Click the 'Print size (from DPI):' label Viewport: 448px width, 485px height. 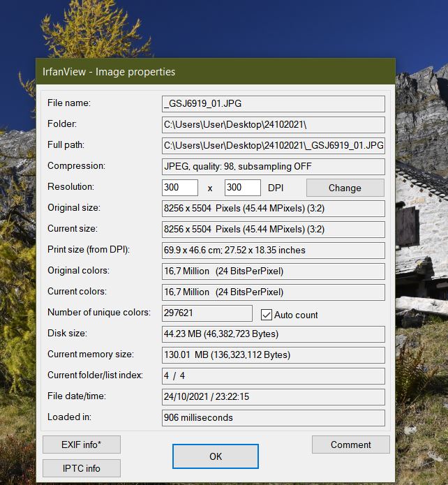click(89, 250)
